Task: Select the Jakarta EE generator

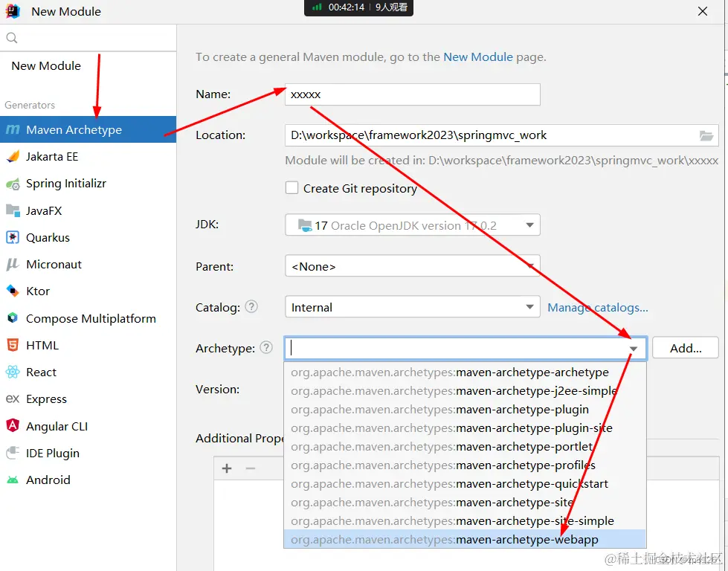Action: click(x=88, y=156)
